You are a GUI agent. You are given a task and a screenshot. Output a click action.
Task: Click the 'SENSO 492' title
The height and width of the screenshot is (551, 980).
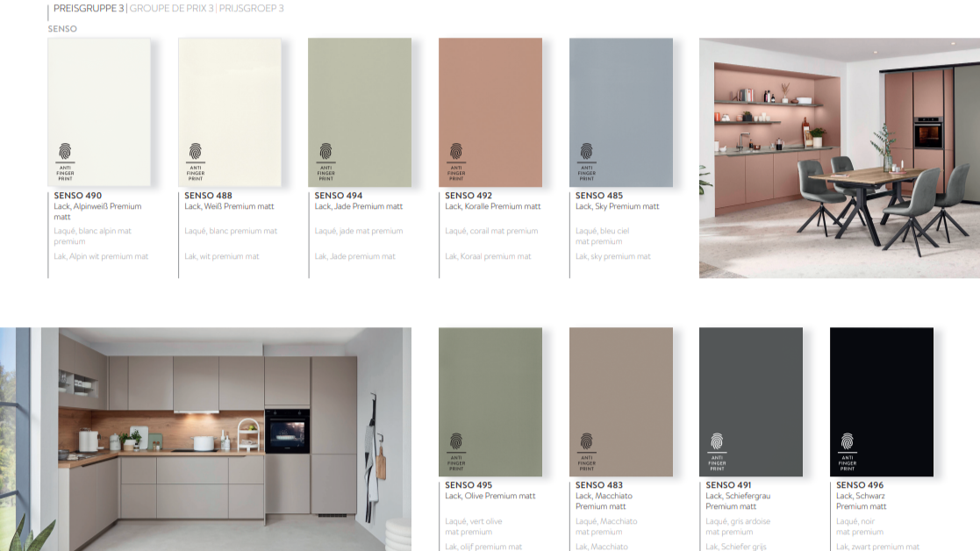click(469, 196)
